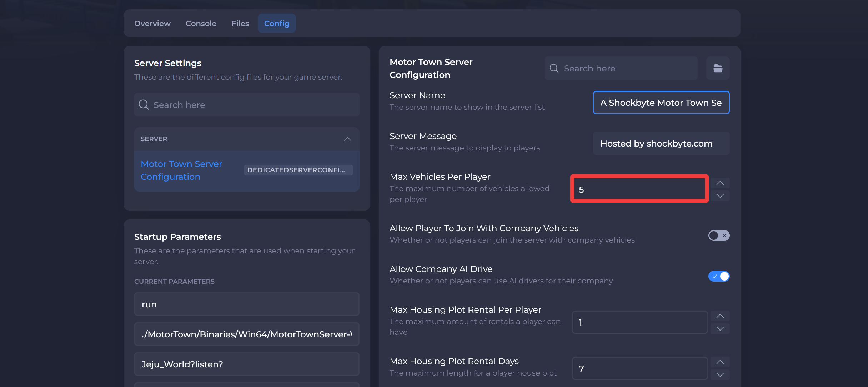868x387 pixels.
Task: Click the Jeju_World?listen? parameter field
Action: 247,364
